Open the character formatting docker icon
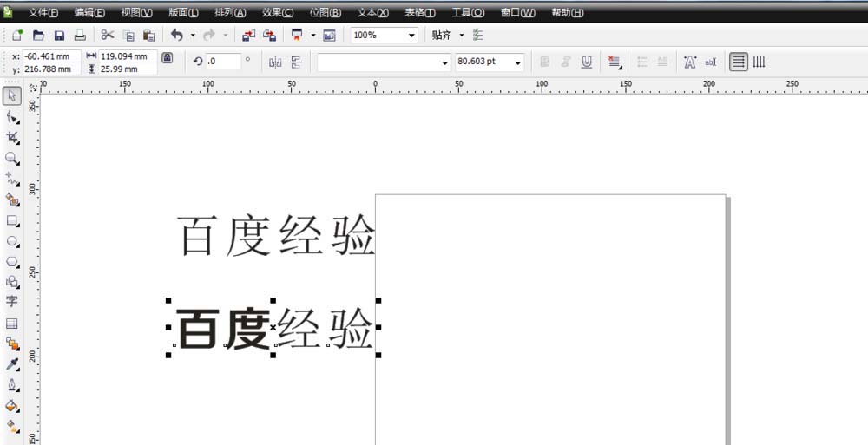This screenshot has height=445, width=868. 690,62
